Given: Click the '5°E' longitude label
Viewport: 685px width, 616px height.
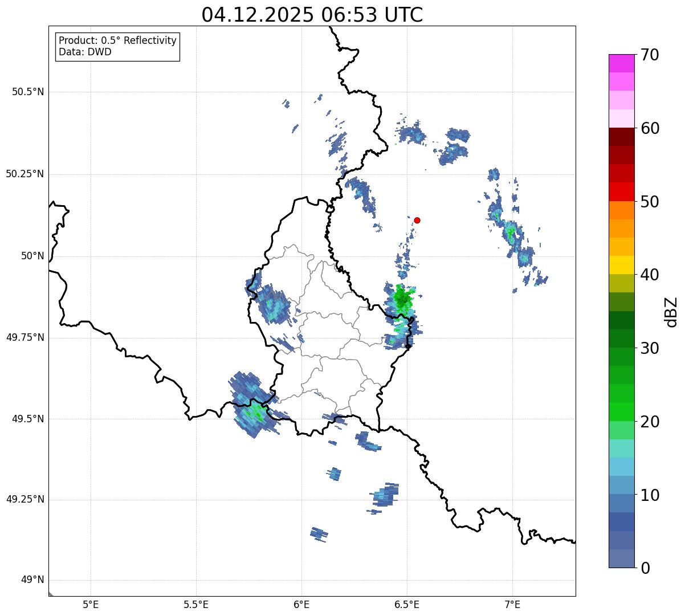Looking at the screenshot, I should coord(91,604).
